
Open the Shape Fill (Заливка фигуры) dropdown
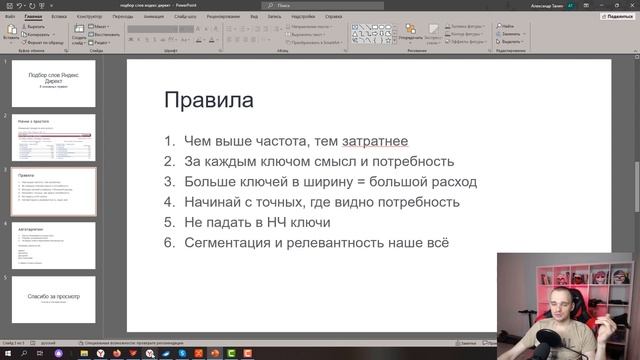click(465, 27)
